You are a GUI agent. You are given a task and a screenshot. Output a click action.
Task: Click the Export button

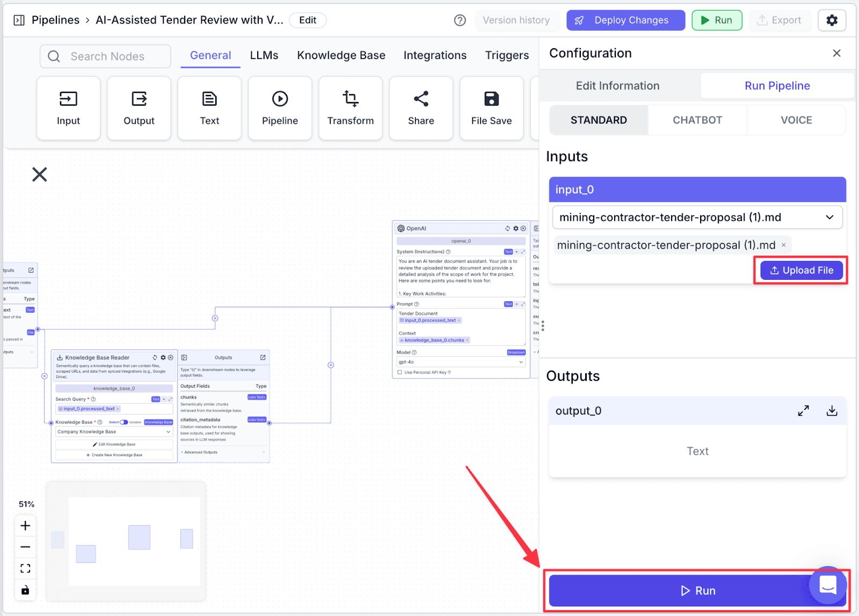779,20
